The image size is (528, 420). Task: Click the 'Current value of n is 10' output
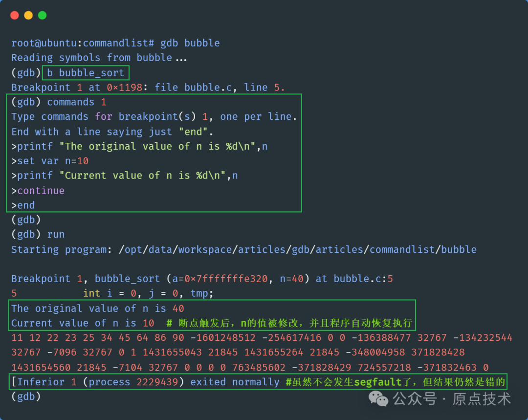[83, 323]
